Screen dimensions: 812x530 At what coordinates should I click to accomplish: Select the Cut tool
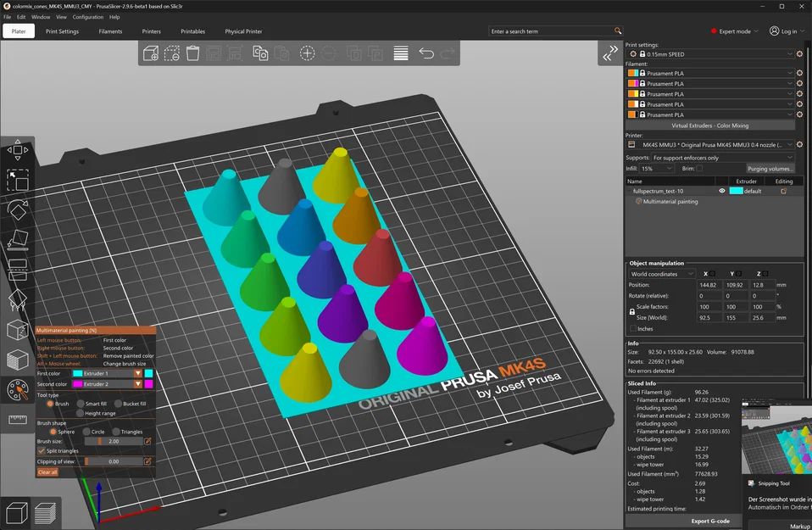pos(18,270)
